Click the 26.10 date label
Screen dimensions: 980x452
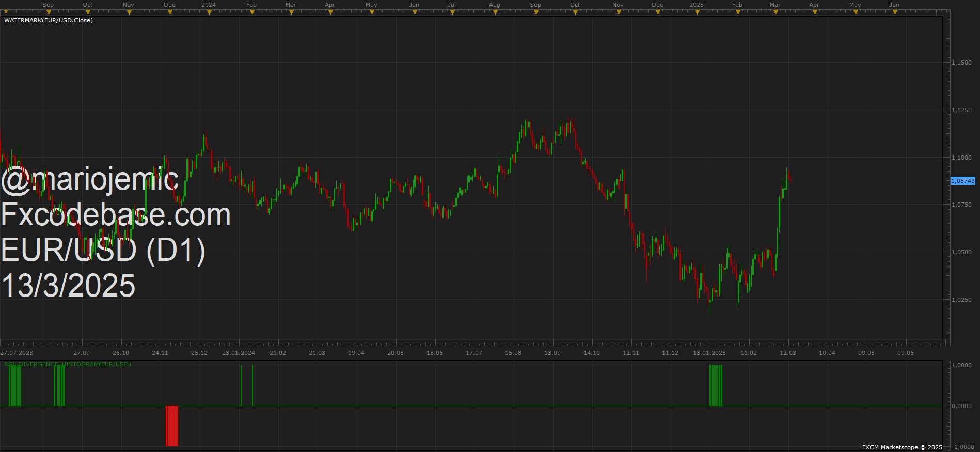point(121,353)
